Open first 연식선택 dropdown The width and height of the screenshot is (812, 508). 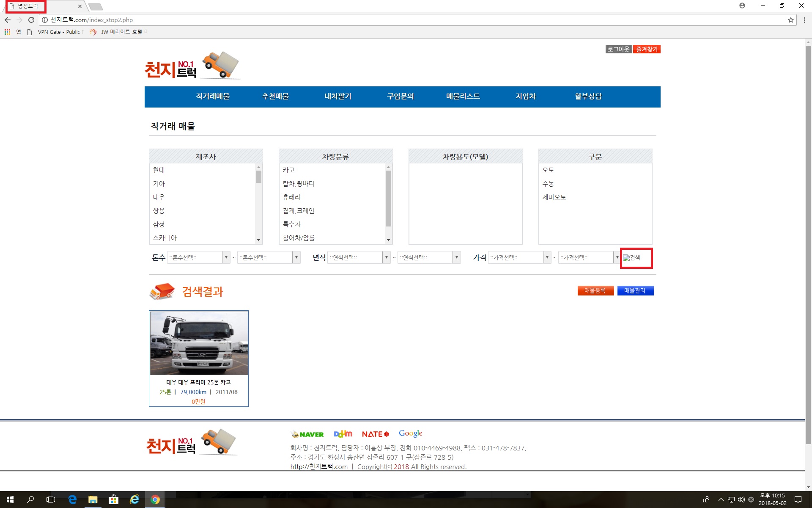(x=359, y=257)
